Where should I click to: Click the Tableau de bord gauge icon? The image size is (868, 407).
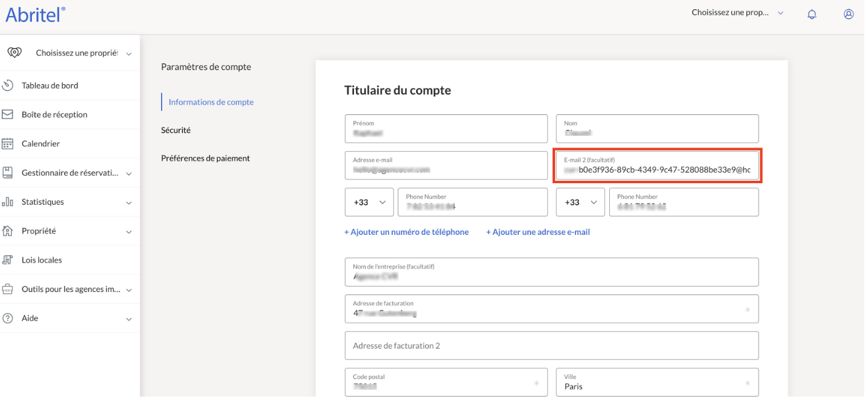coord(7,85)
